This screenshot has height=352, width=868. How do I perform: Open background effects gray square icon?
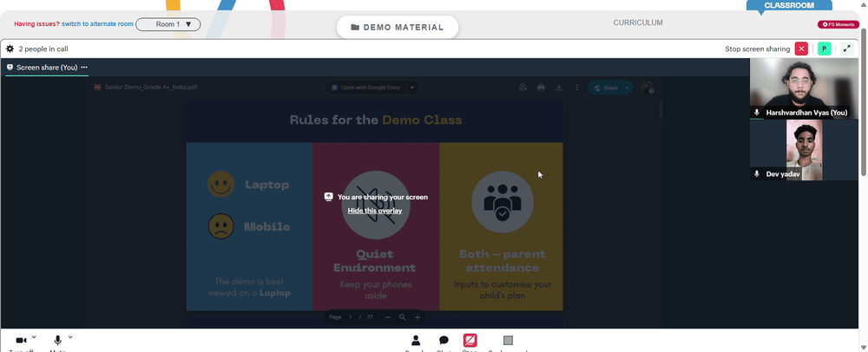pyautogui.click(x=508, y=341)
